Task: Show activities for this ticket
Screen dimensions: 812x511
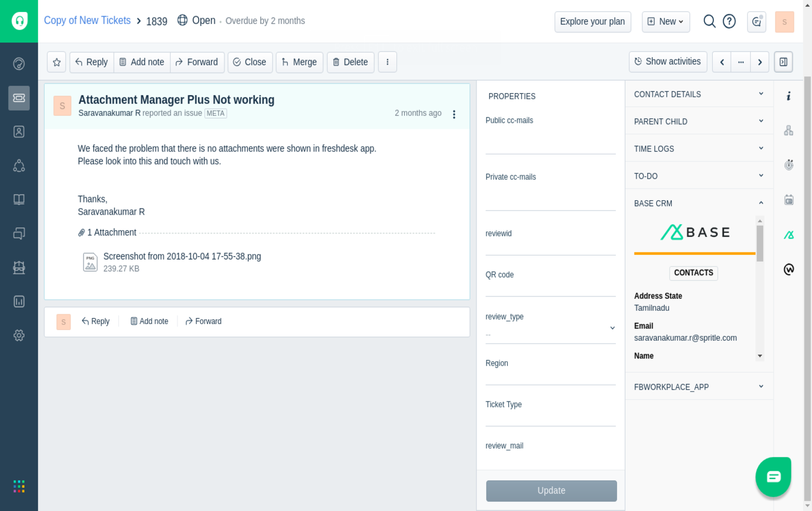Action: [x=668, y=62]
